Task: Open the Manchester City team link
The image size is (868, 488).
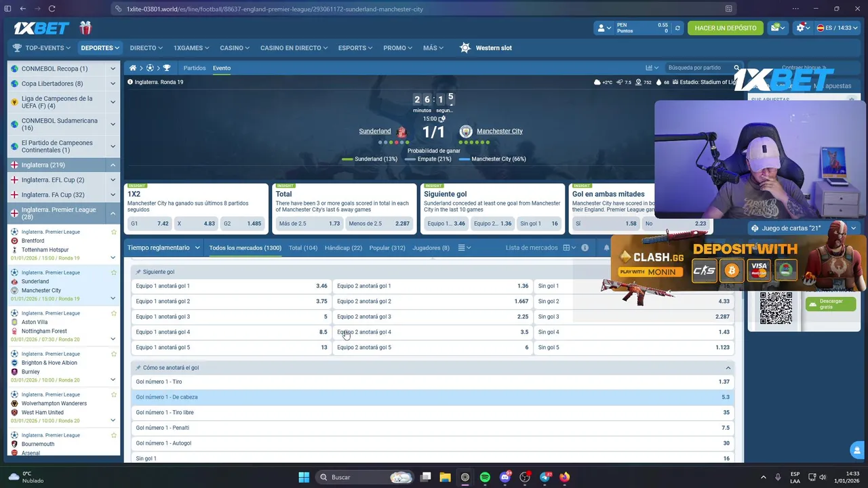Action: [x=500, y=131]
